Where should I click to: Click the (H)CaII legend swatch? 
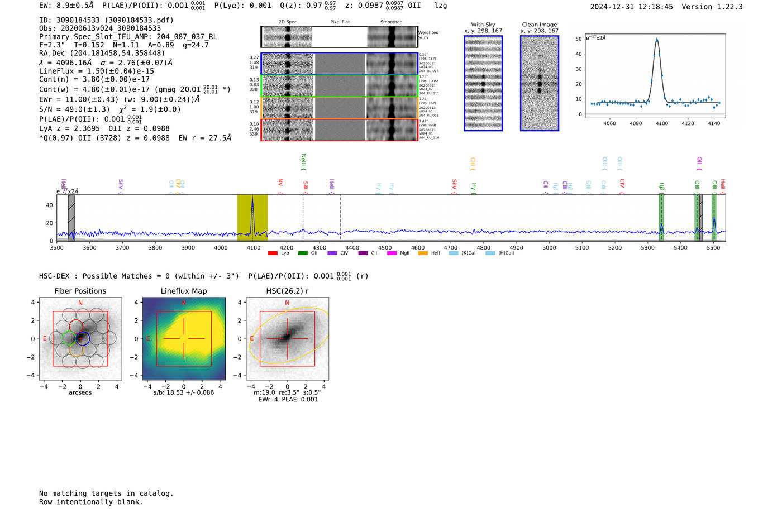click(x=490, y=253)
